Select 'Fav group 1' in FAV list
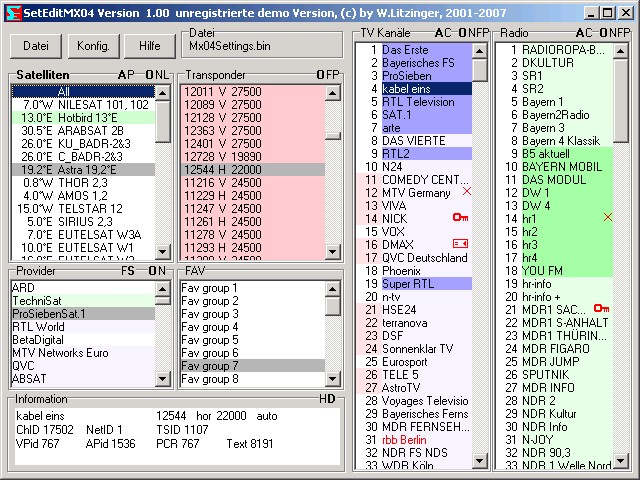The image size is (640, 480). [x=253, y=288]
